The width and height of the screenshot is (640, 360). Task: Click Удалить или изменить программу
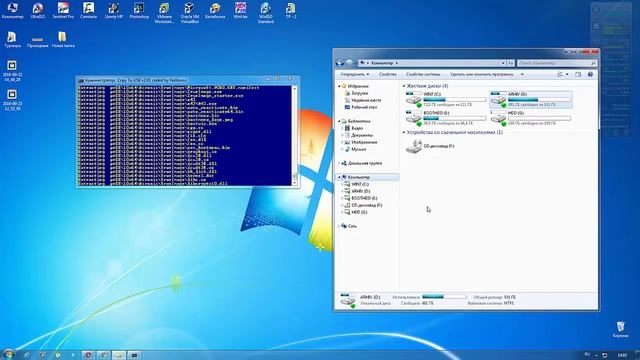tap(482, 74)
